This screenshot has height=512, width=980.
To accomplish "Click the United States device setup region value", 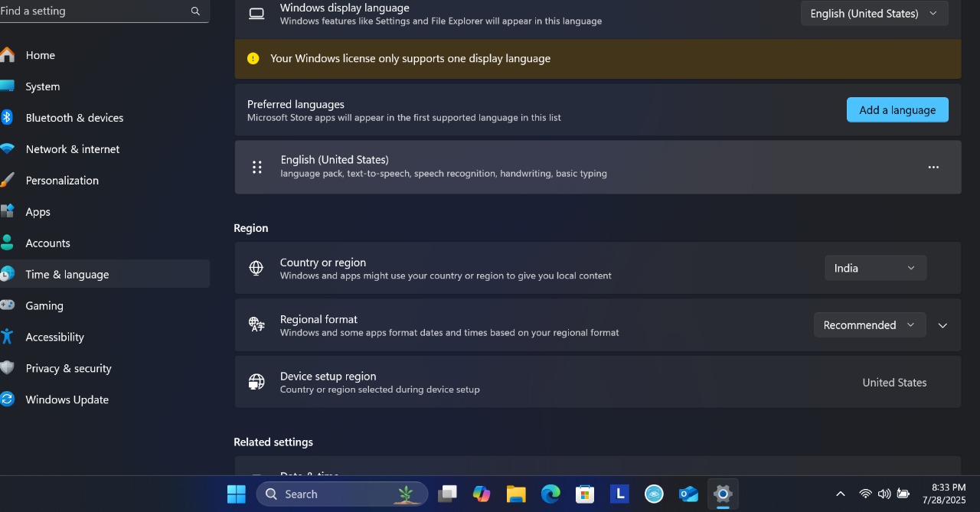I will tap(894, 382).
